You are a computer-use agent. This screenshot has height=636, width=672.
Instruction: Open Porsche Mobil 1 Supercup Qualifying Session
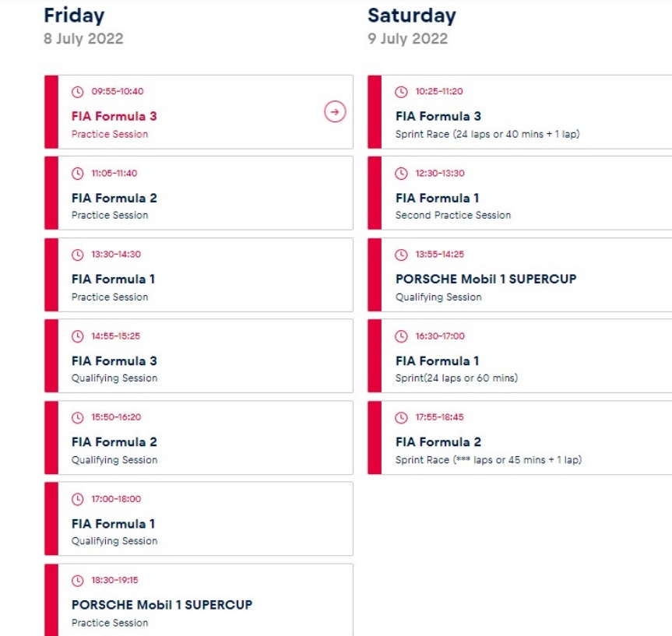pyautogui.click(x=486, y=279)
